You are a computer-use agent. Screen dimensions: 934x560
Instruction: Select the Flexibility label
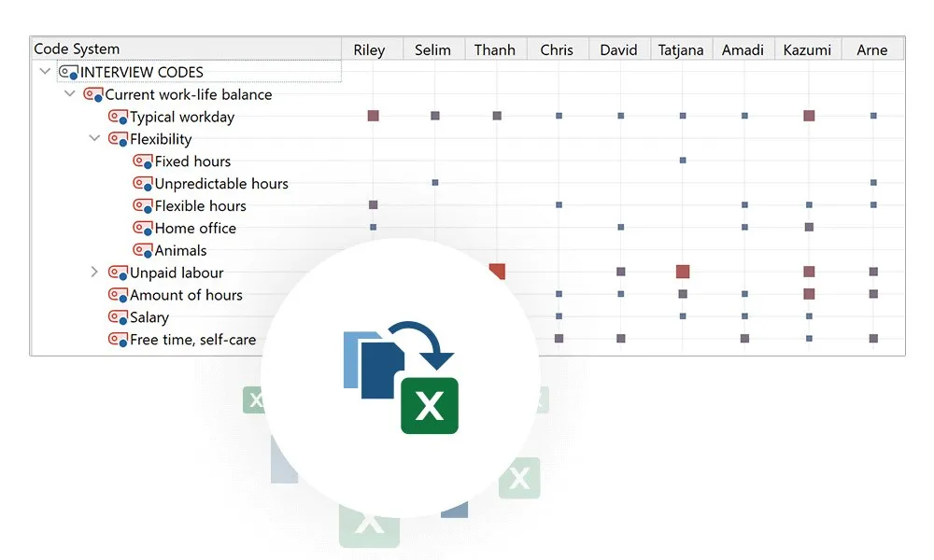(161, 139)
